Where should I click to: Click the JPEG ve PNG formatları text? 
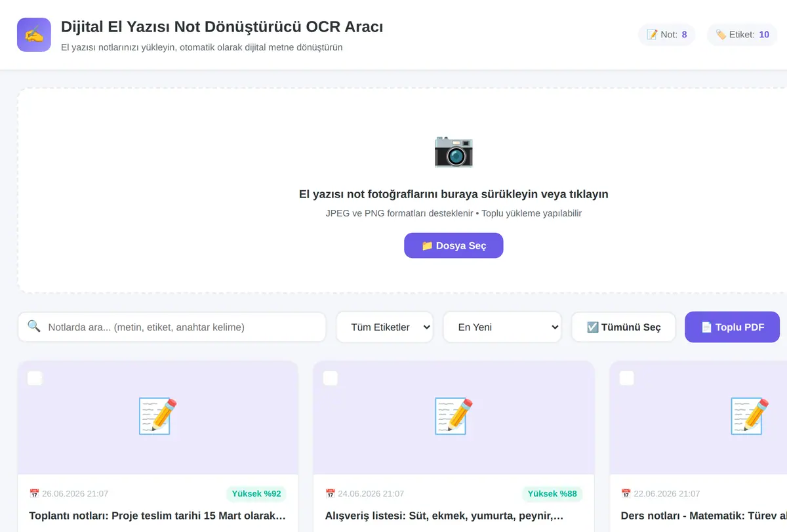(454, 213)
